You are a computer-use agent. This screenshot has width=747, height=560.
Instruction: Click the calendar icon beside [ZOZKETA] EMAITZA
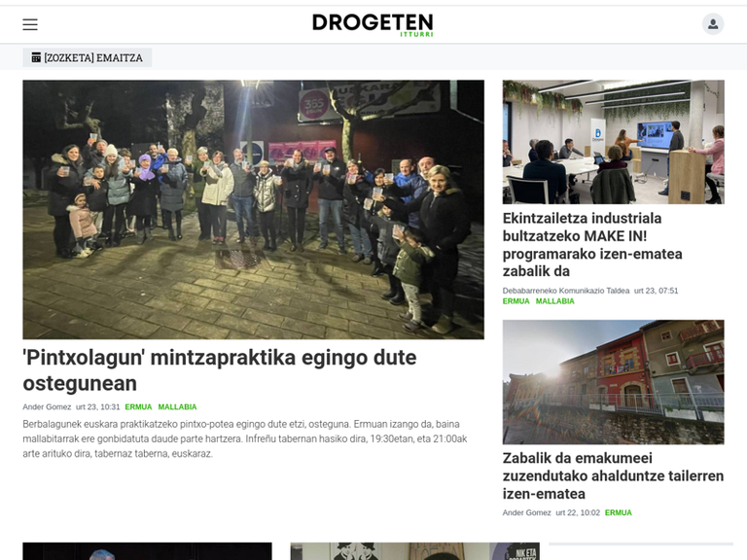tap(36, 57)
